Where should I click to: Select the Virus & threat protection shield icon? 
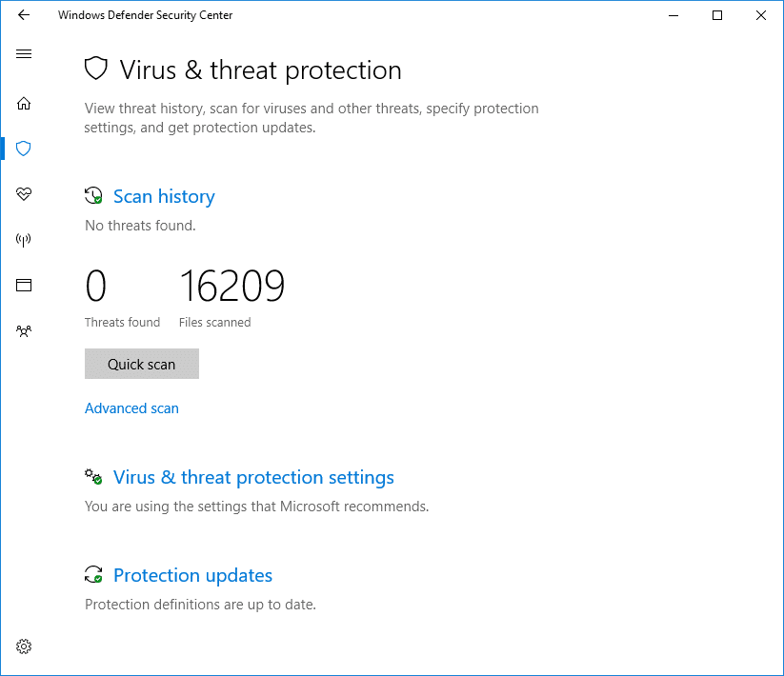tap(24, 149)
